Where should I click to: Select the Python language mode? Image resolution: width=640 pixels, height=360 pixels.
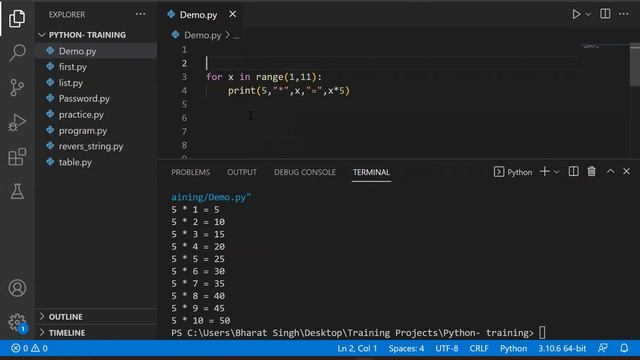point(513,348)
